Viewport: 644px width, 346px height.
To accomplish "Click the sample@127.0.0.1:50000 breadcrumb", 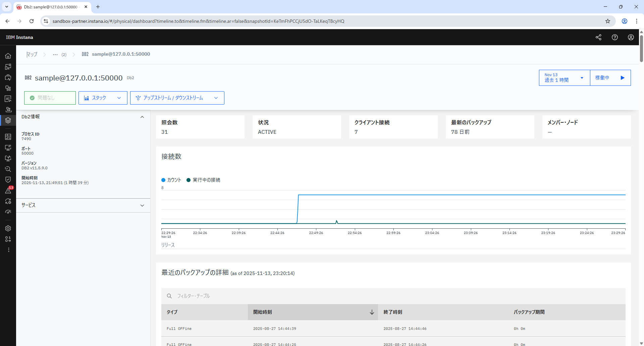I will [x=121, y=54].
